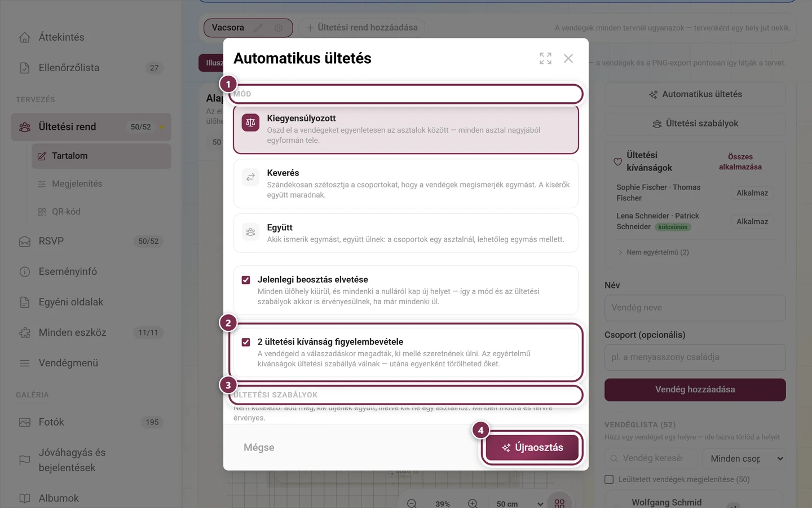Select the Keverés mode
Viewport: 812px width, 508px height.
406,183
